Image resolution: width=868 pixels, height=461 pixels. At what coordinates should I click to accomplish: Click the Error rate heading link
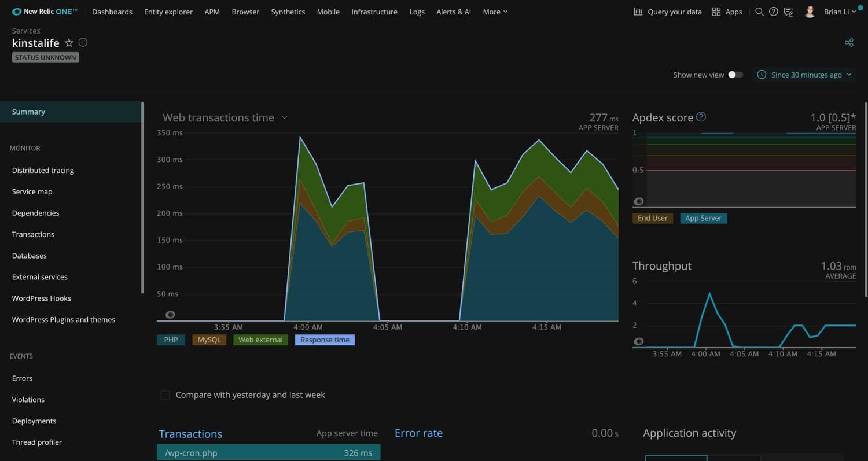418,433
